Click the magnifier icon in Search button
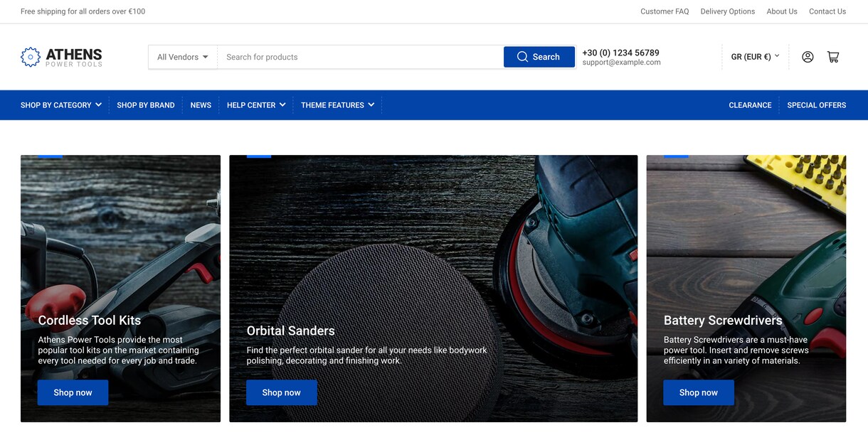 coord(522,57)
